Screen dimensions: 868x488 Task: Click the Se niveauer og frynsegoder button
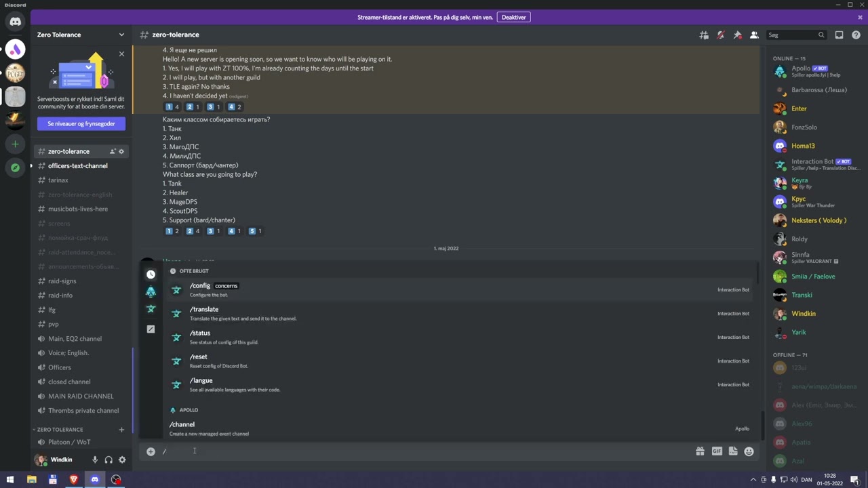81,124
